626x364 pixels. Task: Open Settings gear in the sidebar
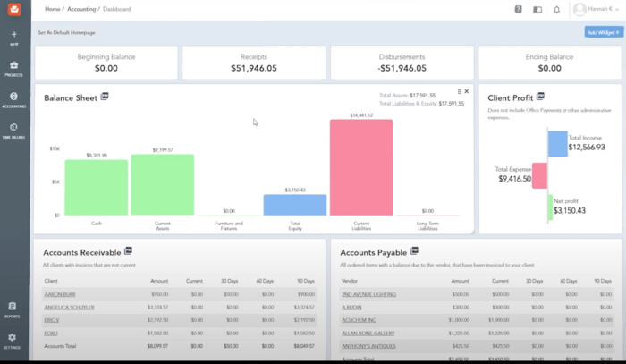pyautogui.click(x=13, y=338)
